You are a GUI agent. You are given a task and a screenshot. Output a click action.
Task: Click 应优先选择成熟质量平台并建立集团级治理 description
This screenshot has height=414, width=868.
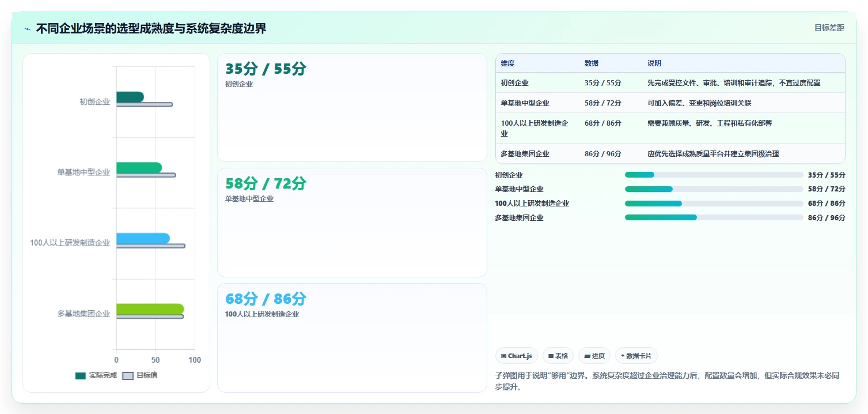[x=713, y=154]
